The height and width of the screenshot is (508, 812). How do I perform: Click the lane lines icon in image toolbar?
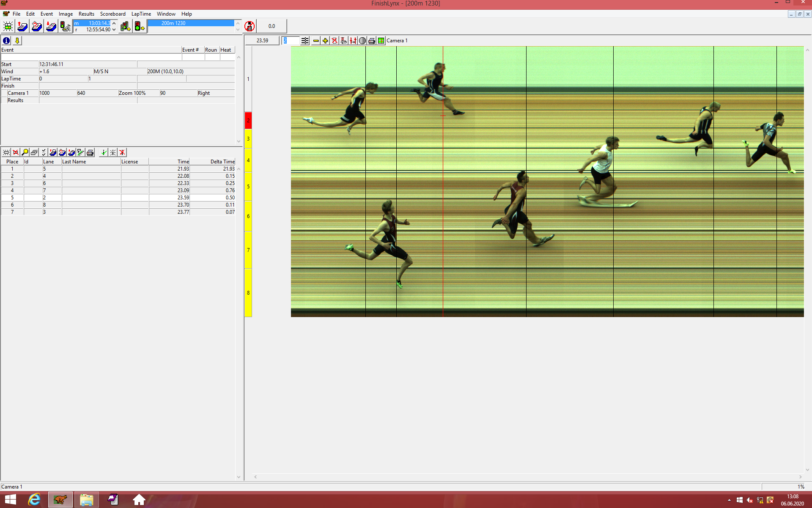[x=305, y=41]
